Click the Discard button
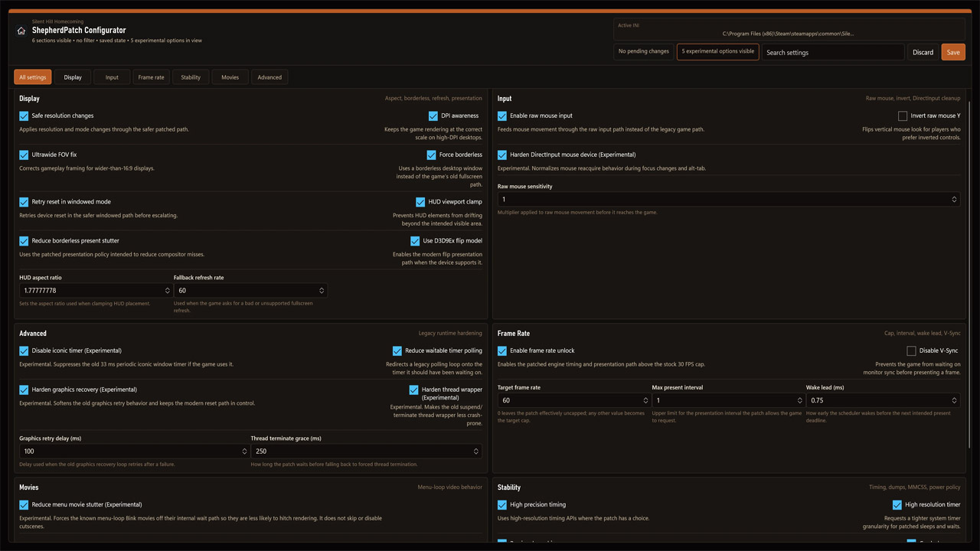This screenshot has height=551, width=980. tap(923, 52)
